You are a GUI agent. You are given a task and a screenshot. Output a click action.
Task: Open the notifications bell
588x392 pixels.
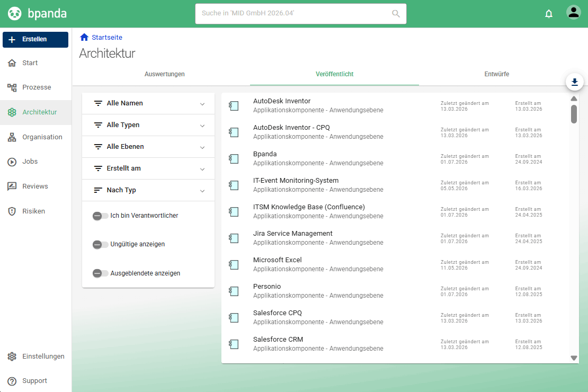click(549, 14)
